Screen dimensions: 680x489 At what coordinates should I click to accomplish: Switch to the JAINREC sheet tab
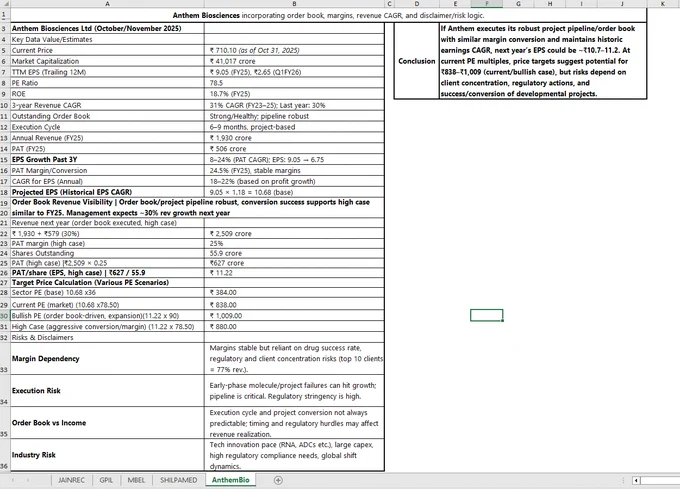pyautogui.click(x=71, y=480)
